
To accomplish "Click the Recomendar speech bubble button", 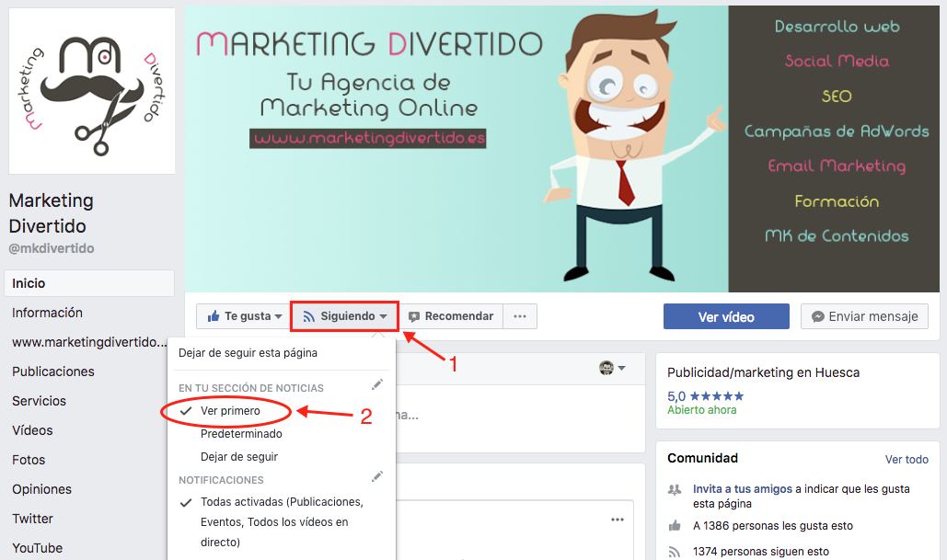I will click(x=451, y=316).
